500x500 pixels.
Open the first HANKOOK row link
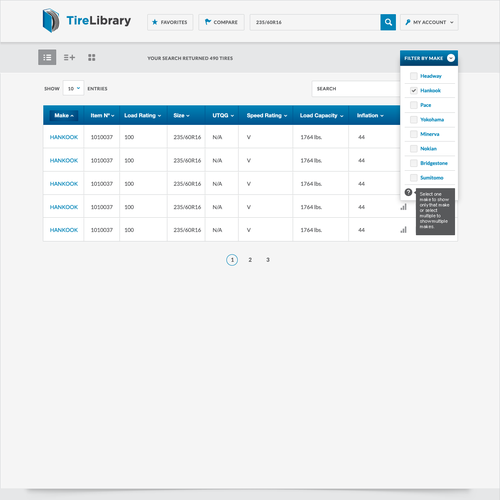click(64, 137)
